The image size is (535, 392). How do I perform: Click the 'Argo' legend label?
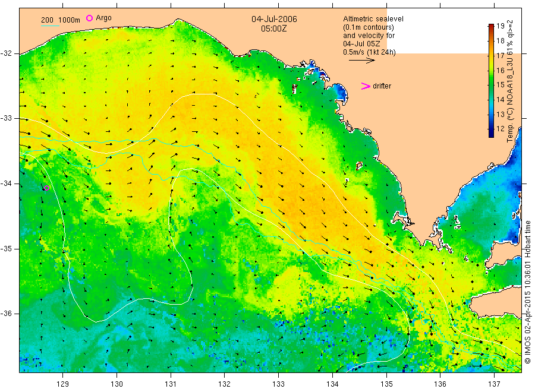point(103,18)
